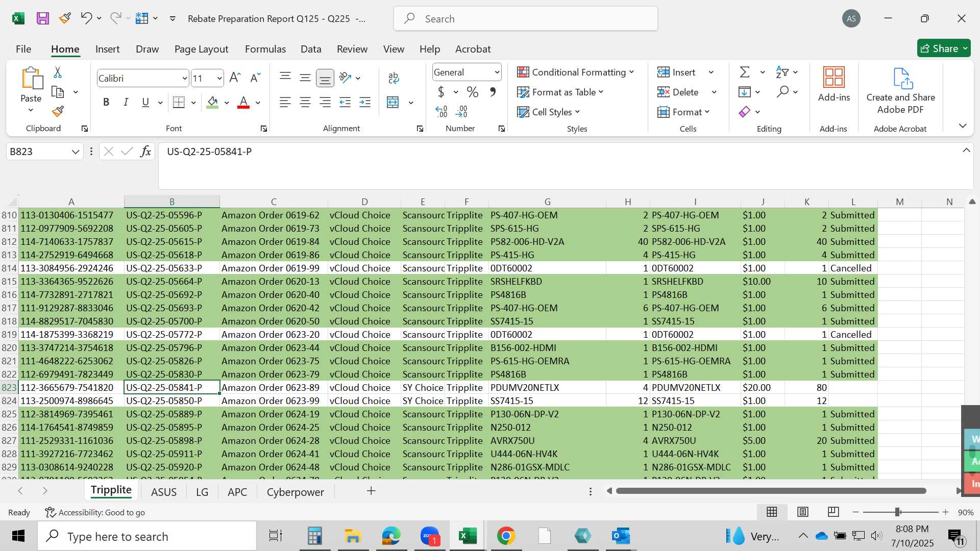
Task: Click Decrease Decimal icon
Action: 461,111
